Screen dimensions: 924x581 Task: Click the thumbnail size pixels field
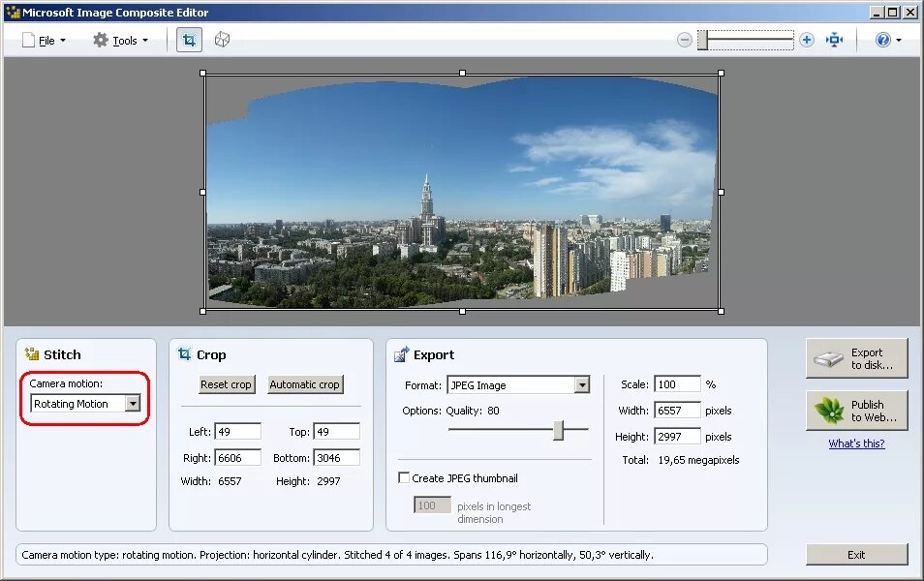pos(432,505)
